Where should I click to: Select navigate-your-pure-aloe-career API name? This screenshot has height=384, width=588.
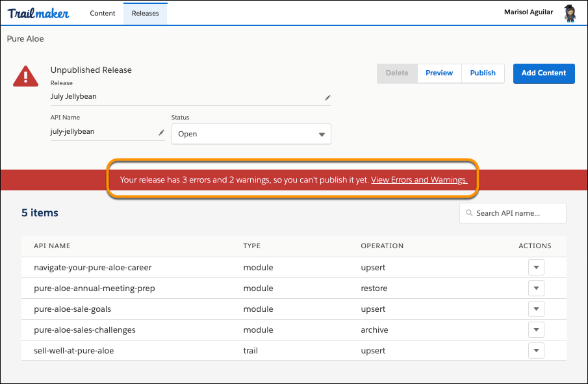click(93, 268)
